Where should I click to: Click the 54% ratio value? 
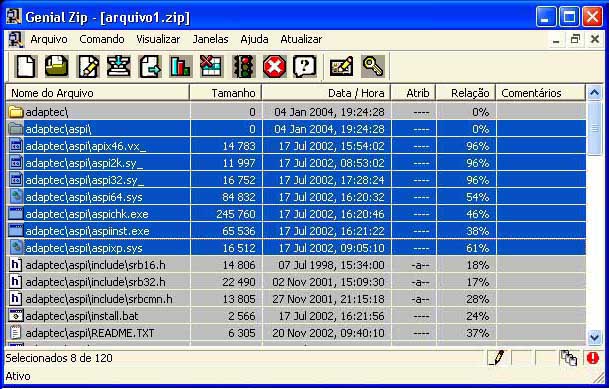click(478, 197)
